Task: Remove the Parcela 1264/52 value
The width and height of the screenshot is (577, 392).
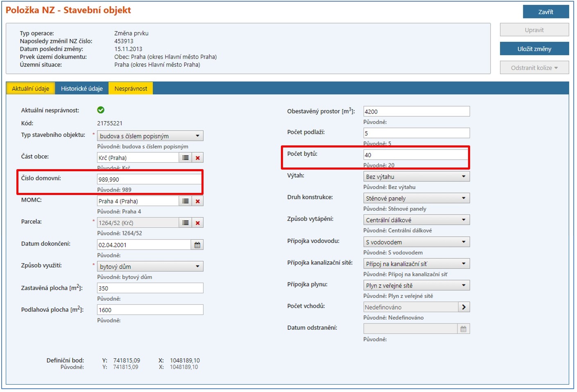Action: [197, 223]
